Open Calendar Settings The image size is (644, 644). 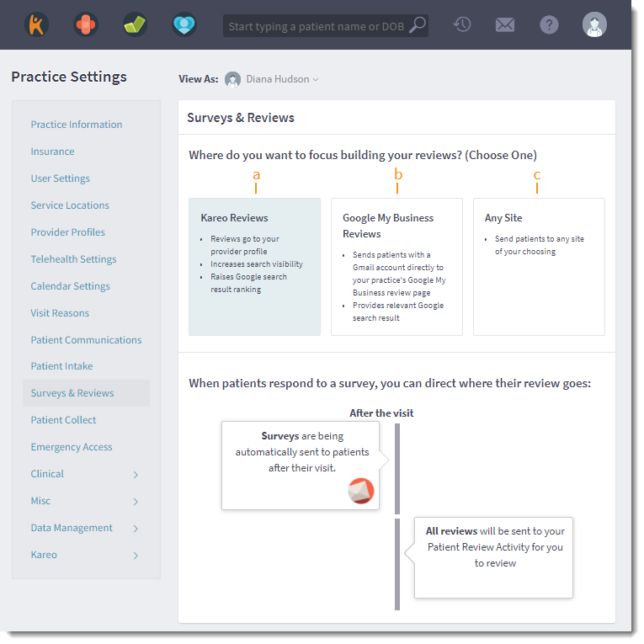point(70,286)
